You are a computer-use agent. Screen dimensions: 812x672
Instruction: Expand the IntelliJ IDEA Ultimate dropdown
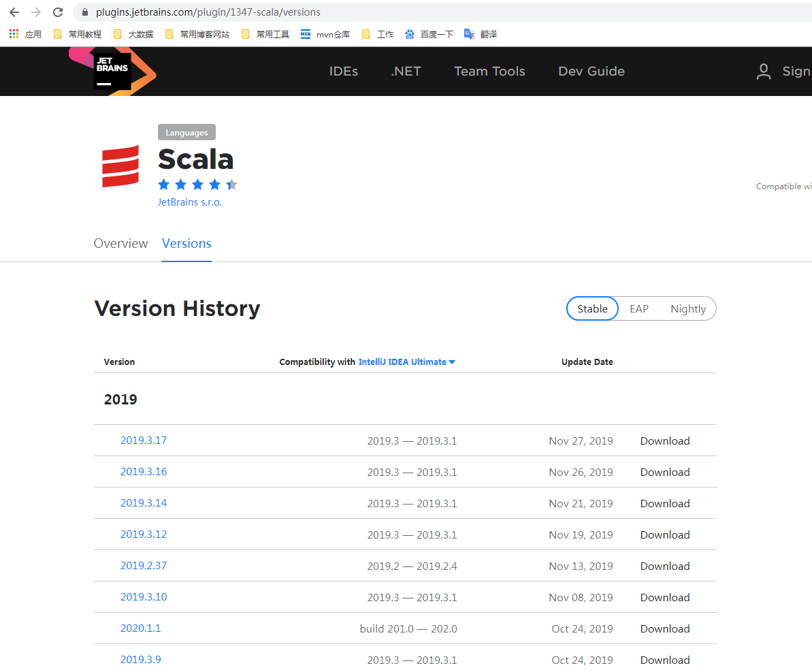coord(407,362)
